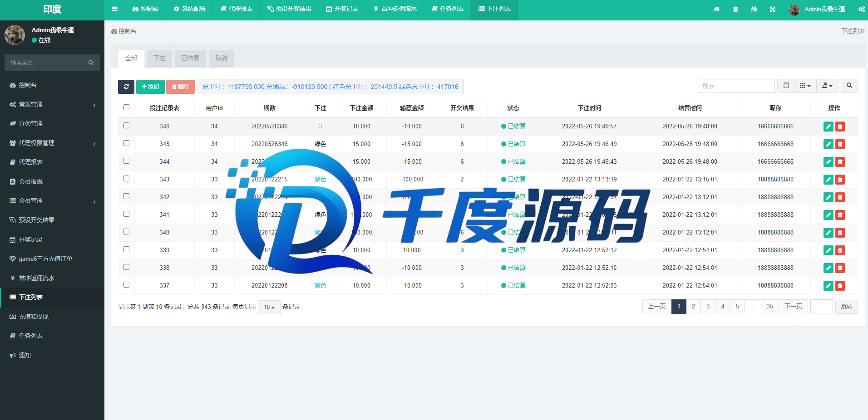
Task: Click the trash clear-cache icon in top bar
Action: pos(735,9)
